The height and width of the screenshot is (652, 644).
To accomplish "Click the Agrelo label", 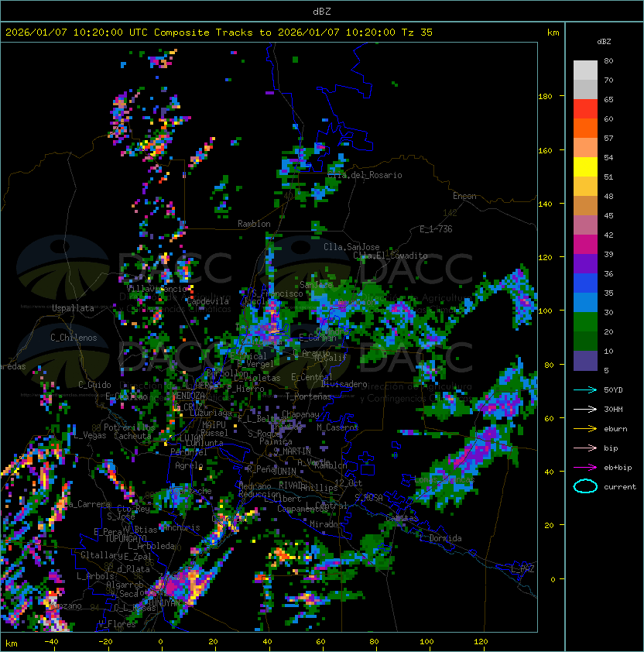I will coord(189,465).
